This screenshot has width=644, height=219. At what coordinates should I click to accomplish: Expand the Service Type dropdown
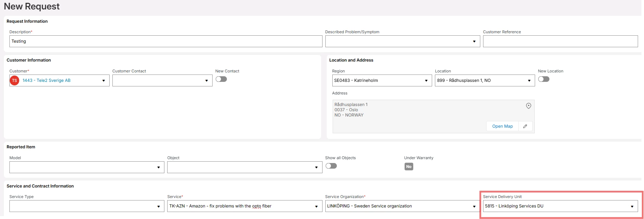158,206
